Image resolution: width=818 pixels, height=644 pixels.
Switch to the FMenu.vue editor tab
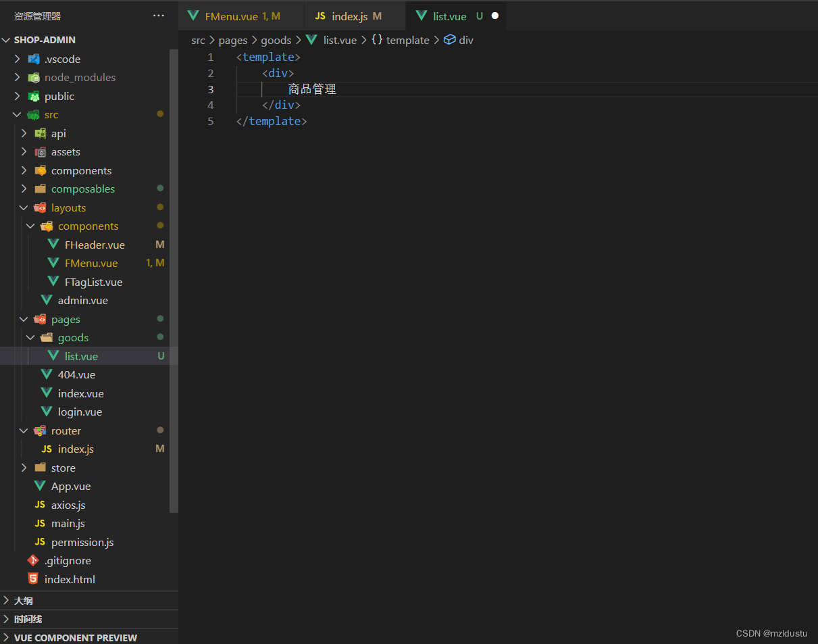click(241, 16)
